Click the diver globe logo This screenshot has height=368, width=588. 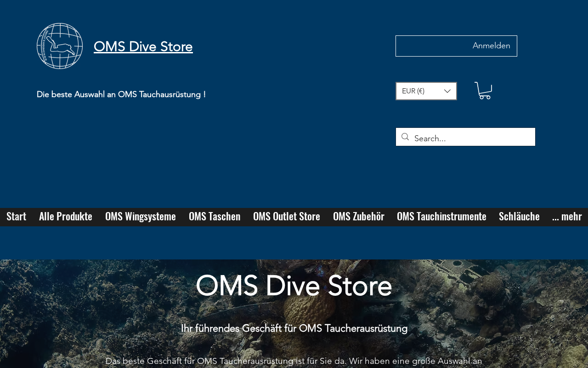[x=60, y=46]
